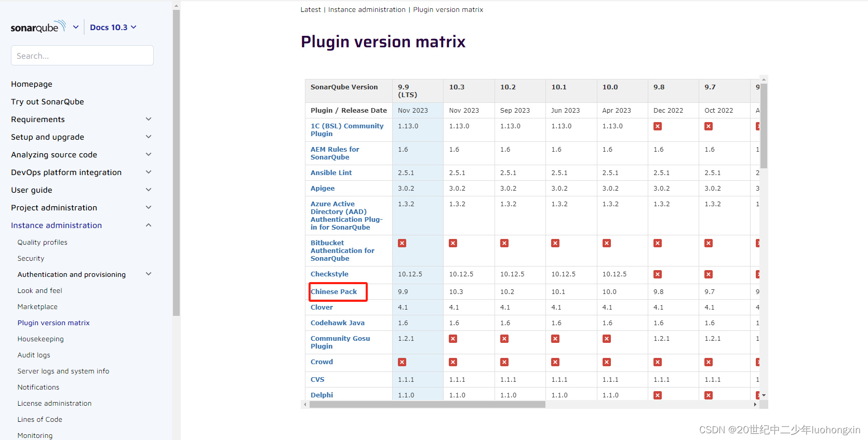Open AEM Rules for SonarQube link

[335, 153]
